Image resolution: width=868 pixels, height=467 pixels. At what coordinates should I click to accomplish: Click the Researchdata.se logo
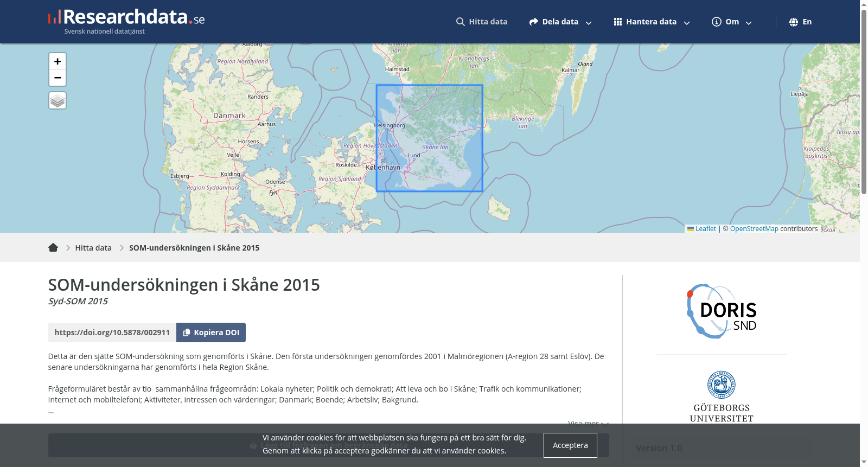(x=126, y=21)
